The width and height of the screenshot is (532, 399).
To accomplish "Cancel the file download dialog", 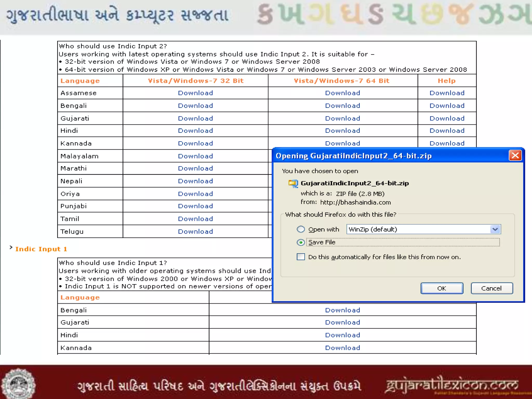I will [491, 288].
